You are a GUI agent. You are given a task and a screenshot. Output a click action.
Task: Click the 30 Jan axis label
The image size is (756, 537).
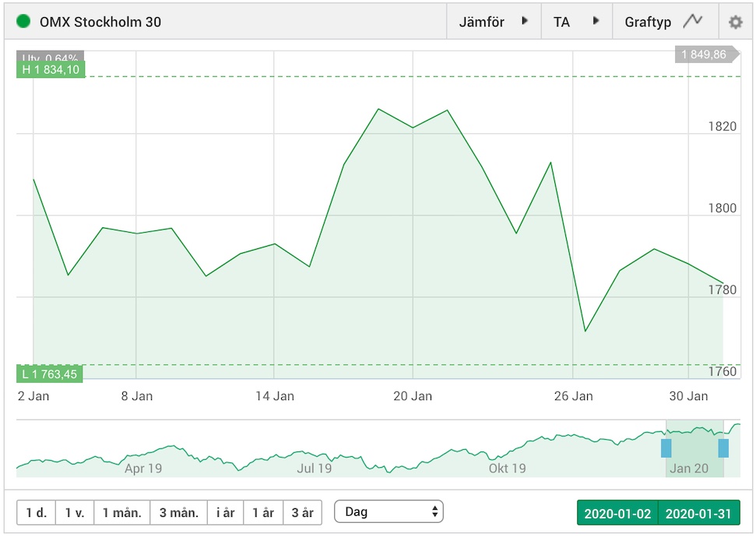pyautogui.click(x=688, y=396)
